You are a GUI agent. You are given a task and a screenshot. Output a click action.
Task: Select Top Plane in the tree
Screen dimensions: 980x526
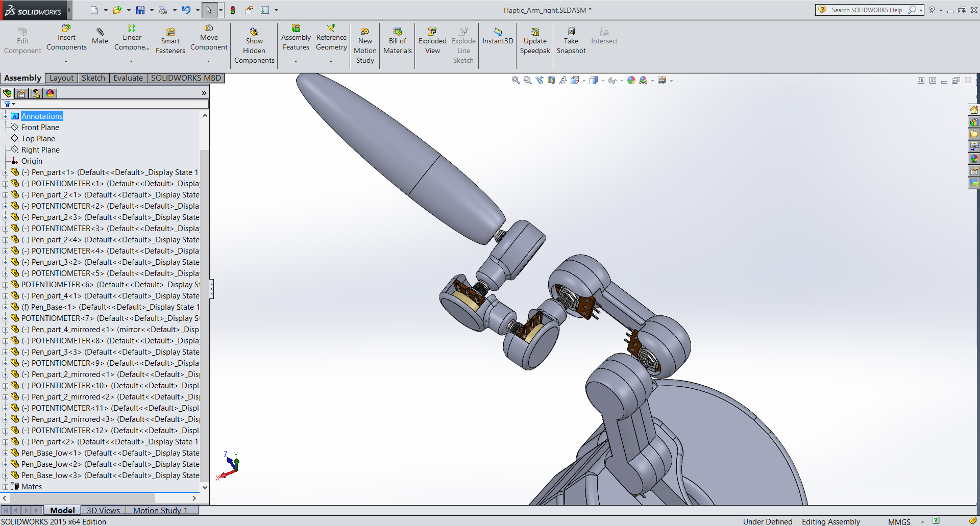(x=38, y=139)
